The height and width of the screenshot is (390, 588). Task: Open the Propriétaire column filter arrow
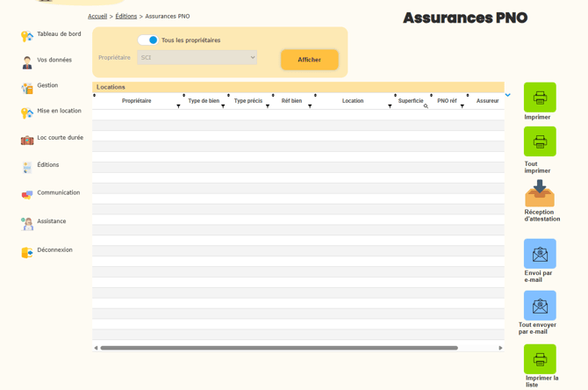click(x=178, y=106)
